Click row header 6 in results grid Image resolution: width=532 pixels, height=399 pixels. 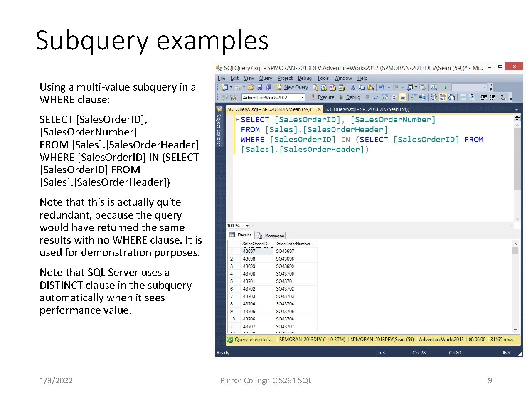[234, 289]
